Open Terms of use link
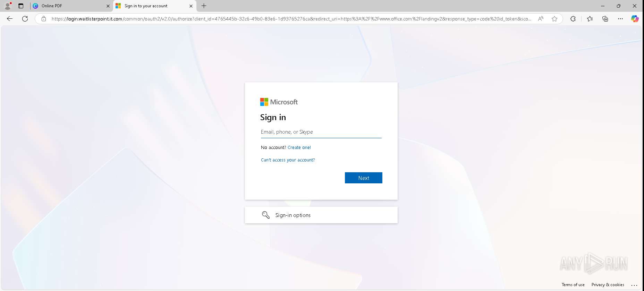Image resolution: width=644 pixels, height=291 pixels. [573, 285]
